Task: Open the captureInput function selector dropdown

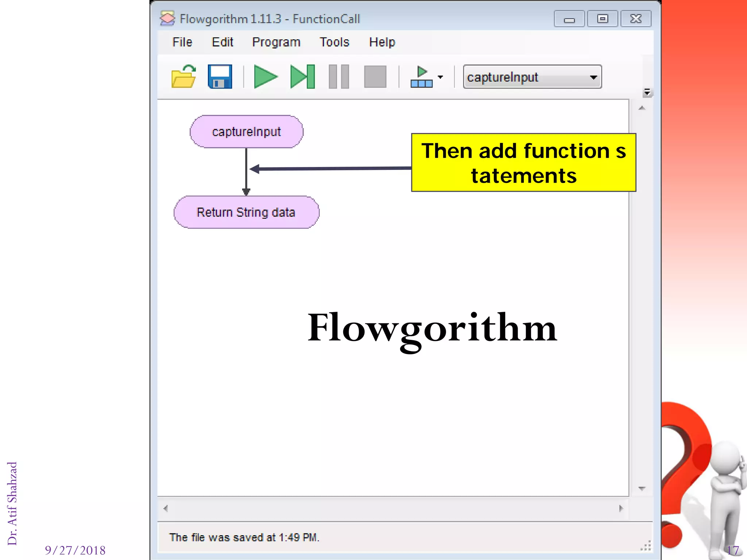Action: click(x=532, y=77)
